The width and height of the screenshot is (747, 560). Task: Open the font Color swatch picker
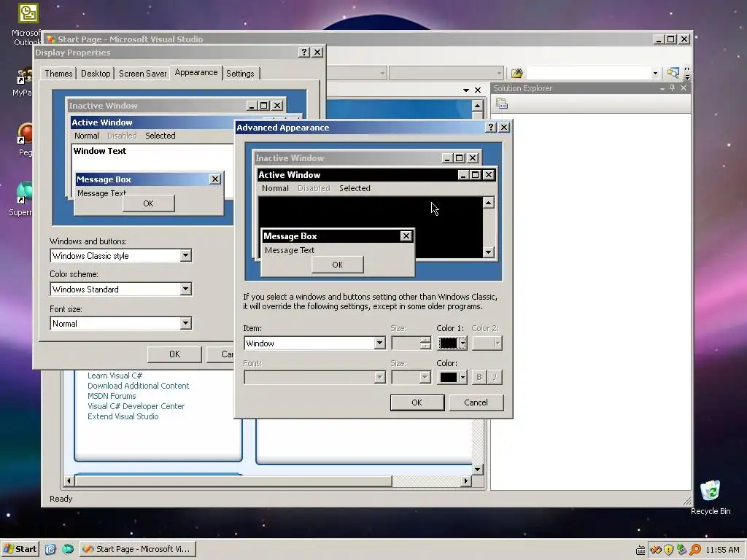(452, 377)
